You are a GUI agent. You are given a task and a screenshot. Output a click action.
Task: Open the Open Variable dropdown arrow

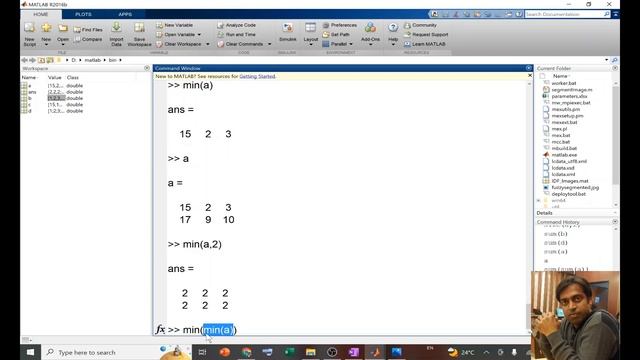coord(199,35)
